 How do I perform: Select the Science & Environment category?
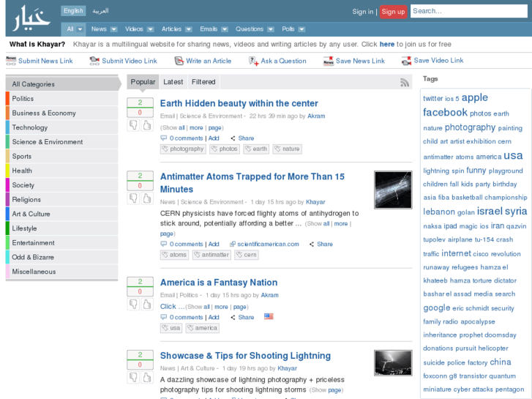[61, 142]
